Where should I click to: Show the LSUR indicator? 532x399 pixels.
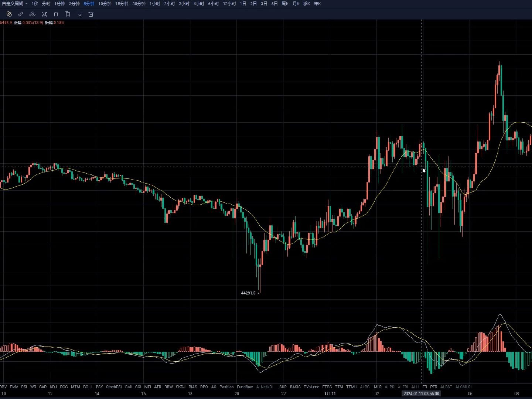point(282,387)
